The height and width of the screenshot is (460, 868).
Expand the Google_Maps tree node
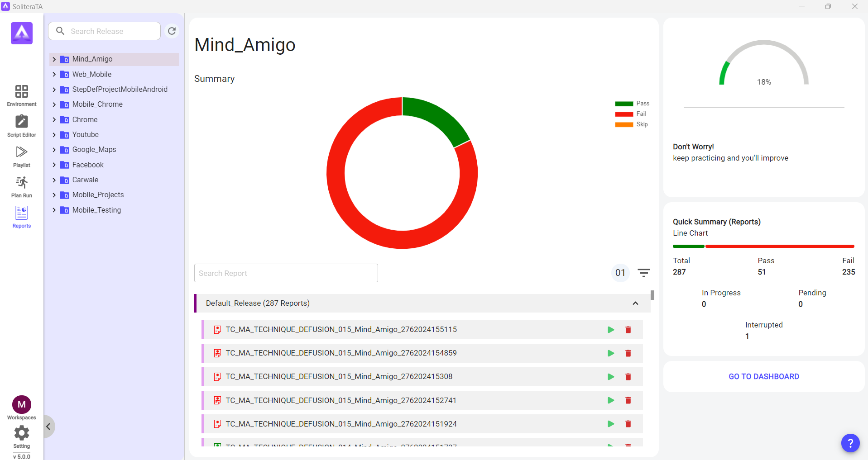pyautogui.click(x=54, y=150)
